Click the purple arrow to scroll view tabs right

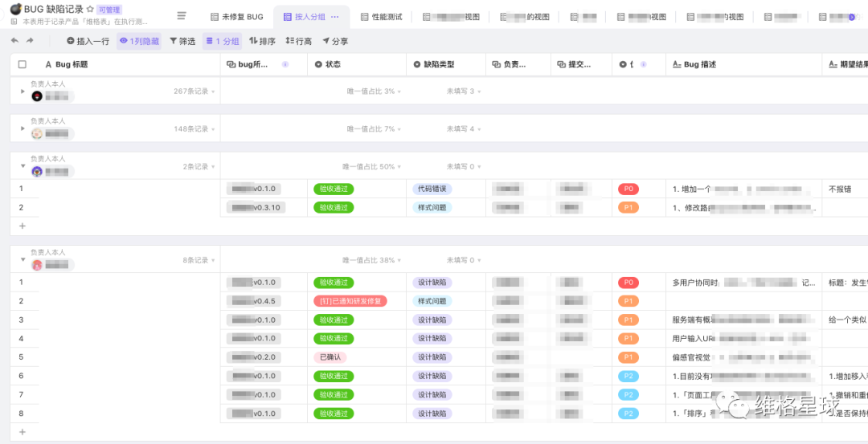(x=852, y=17)
